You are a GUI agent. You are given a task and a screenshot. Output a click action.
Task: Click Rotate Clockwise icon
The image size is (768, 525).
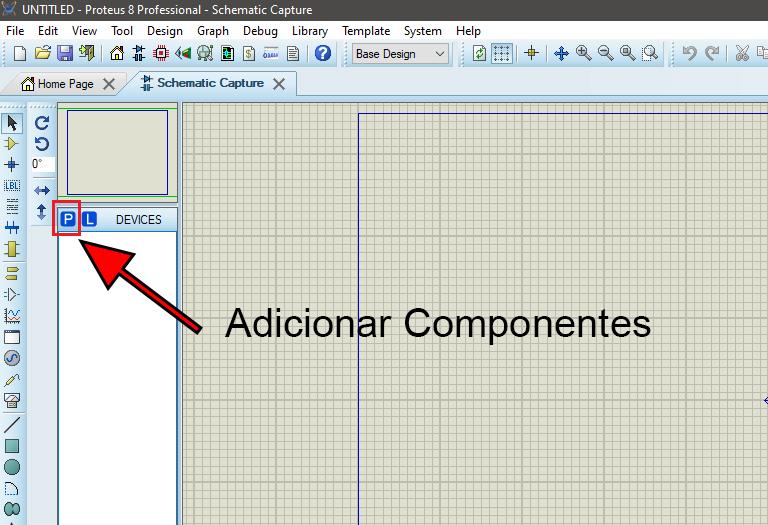click(42, 123)
